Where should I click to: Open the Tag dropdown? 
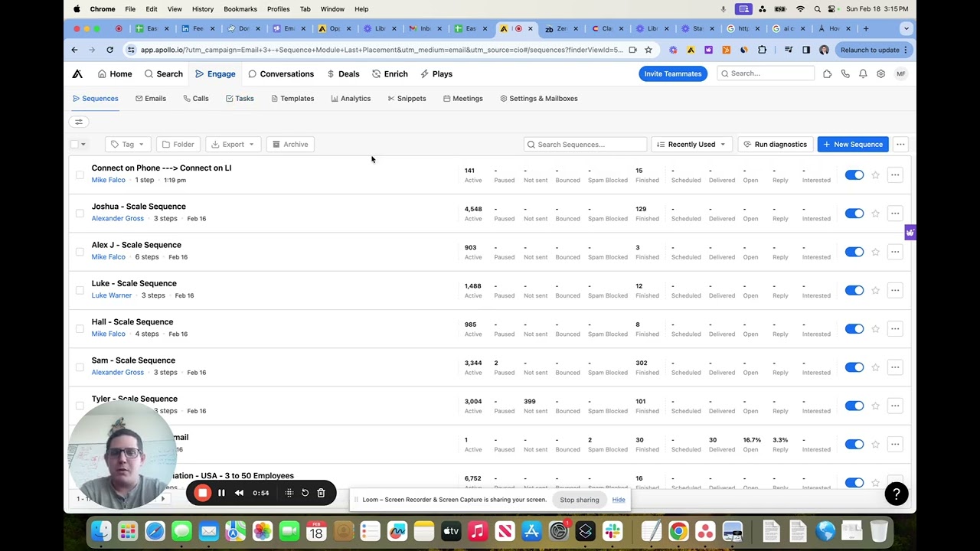[x=127, y=144]
